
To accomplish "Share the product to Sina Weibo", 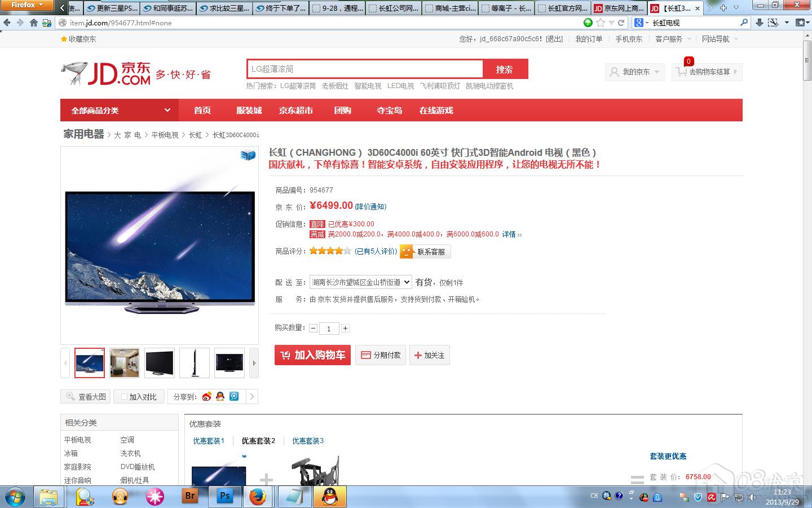I will (206, 397).
